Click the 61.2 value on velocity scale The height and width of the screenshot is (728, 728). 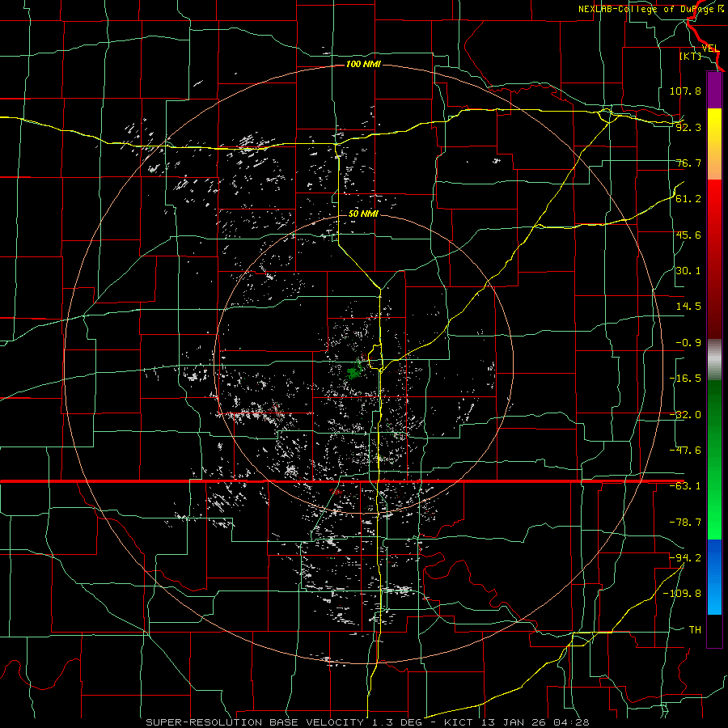688,199
